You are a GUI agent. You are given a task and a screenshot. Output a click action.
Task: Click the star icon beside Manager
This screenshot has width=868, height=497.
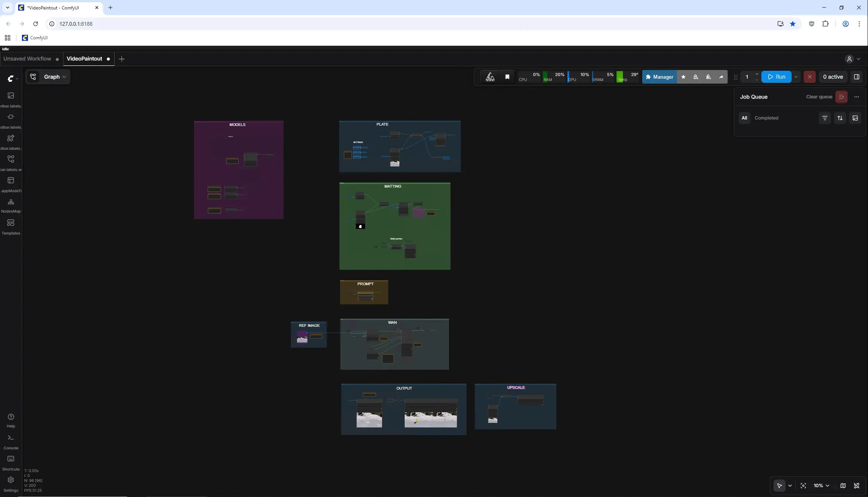click(683, 77)
